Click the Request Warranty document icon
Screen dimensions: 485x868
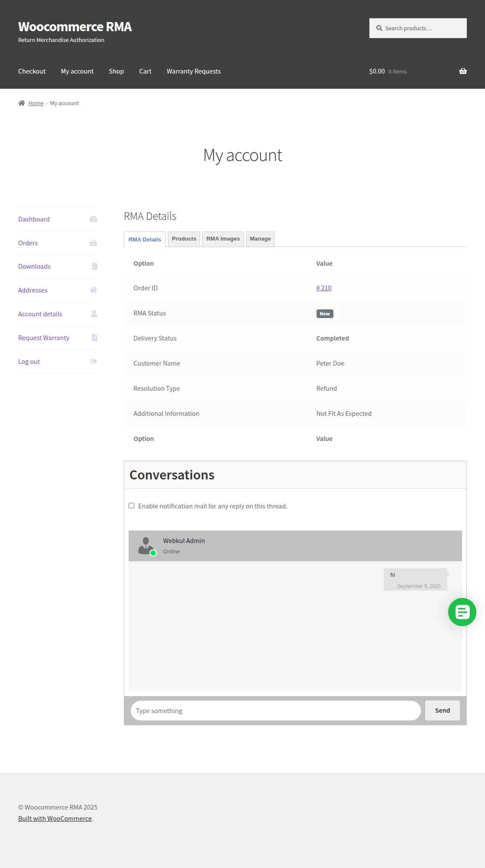pyautogui.click(x=94, y=338)
